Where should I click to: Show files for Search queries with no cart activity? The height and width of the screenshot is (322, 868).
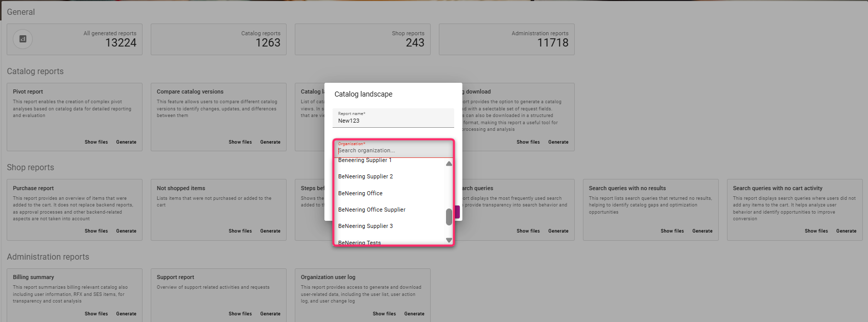tap(816, 231)
